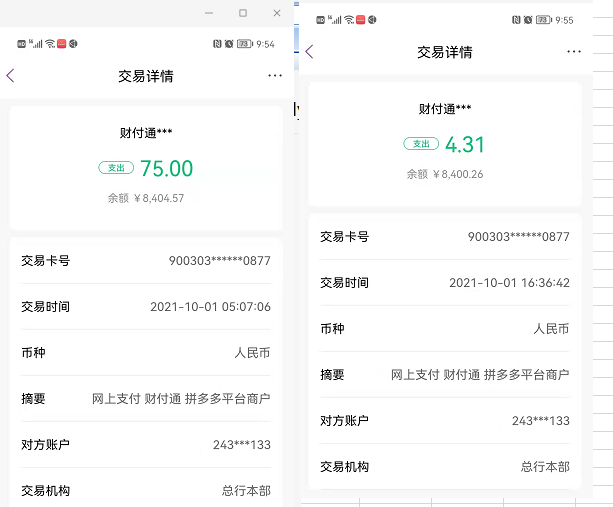Click battery icon beside the 9:54 clock
The image size is (613, 507).
[243, 44]
